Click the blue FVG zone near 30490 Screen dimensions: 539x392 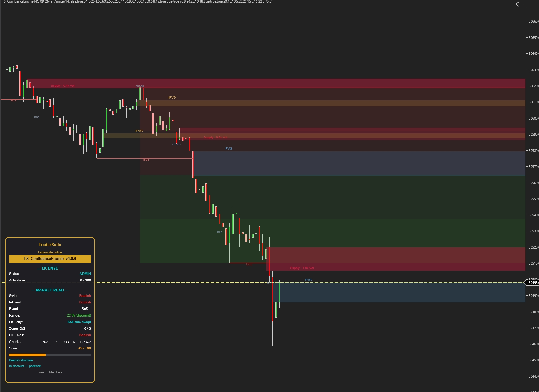(x=402, y=292)
